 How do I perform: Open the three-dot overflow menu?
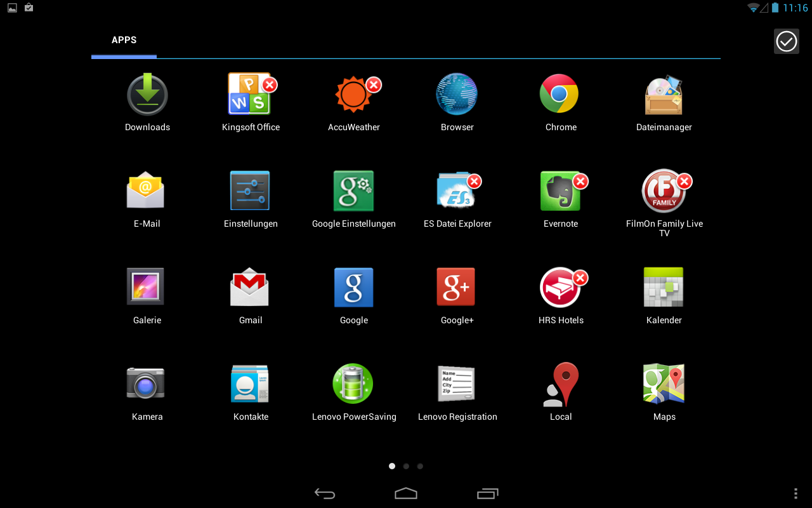796,493
